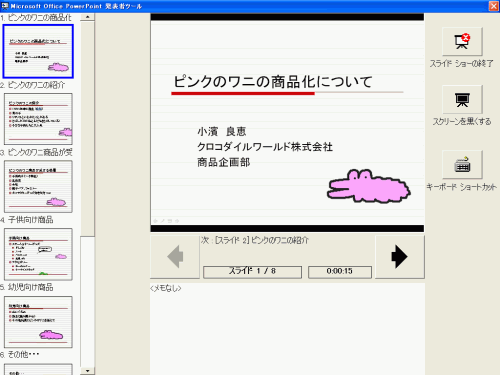Close the presenter tools window

[x=494, y=6]
